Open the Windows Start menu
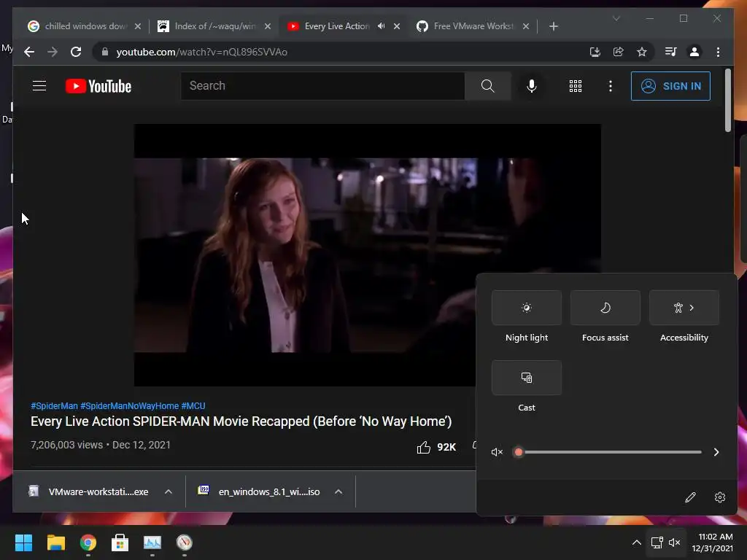 (23, 542)
